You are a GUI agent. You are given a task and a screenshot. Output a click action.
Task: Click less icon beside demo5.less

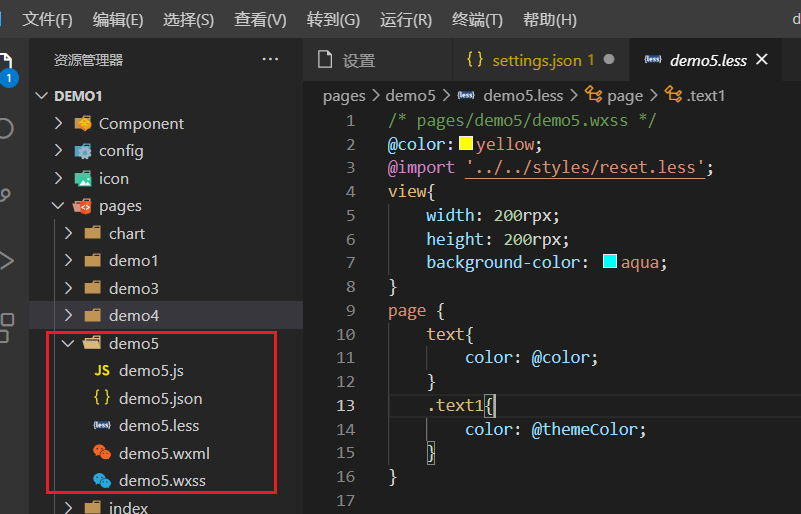(102, 425)
